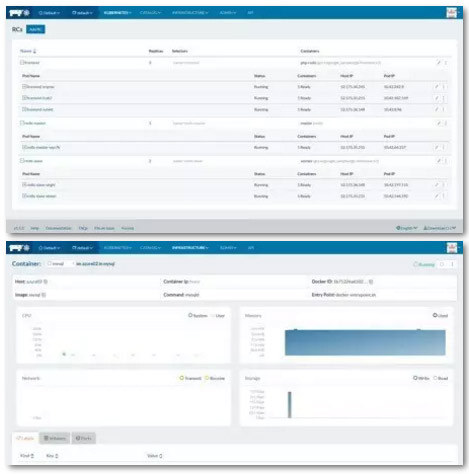Viewport: 469px width, 474px height.
Task: Click the Rancher cow logo in the RCs window
Action: [x=20, y=13]
